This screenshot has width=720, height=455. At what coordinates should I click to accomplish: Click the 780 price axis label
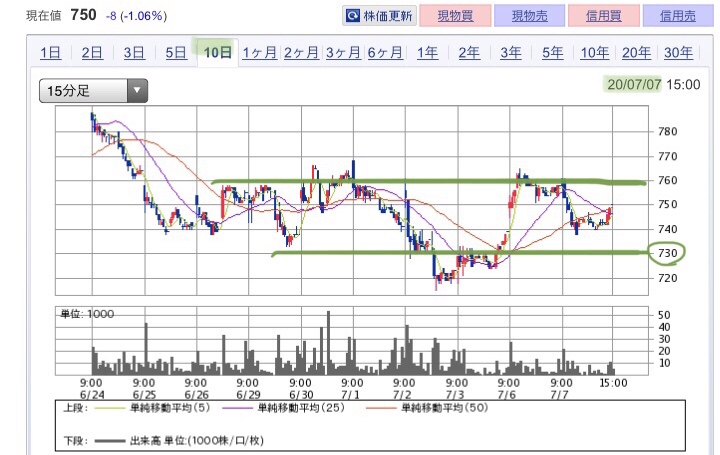coord(668,132)
